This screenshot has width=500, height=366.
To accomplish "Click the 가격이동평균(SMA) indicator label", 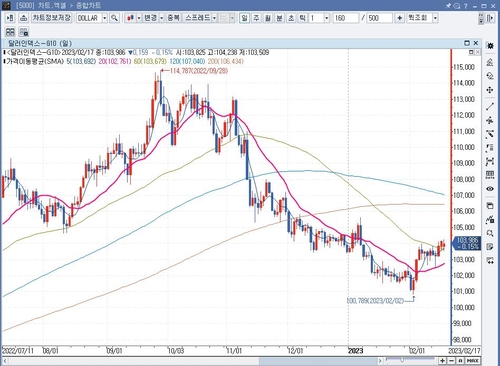I will pos(35,61).
